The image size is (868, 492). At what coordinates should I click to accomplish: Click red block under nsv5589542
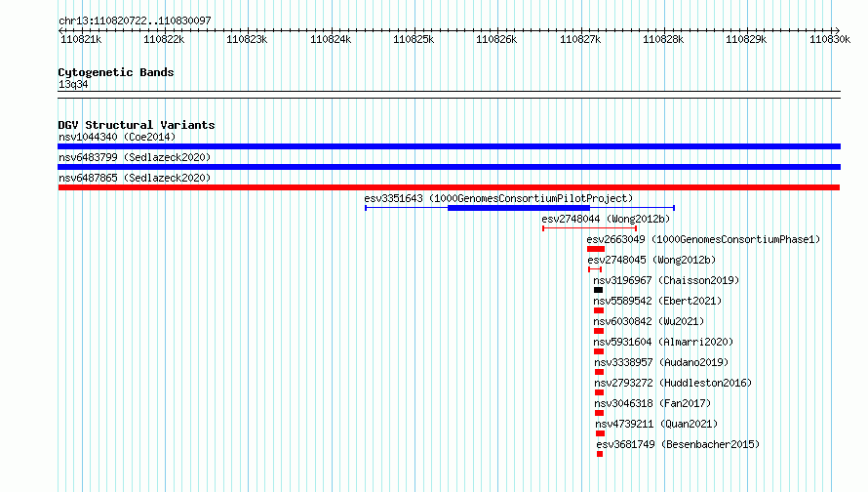pyautogui.click(x=599, y=310)
